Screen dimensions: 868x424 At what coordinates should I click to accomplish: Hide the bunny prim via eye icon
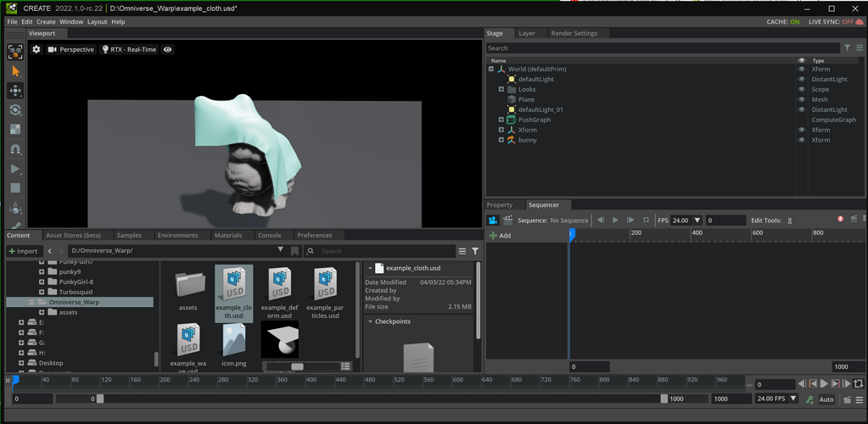pyautogui.click(x=801, y=140)
